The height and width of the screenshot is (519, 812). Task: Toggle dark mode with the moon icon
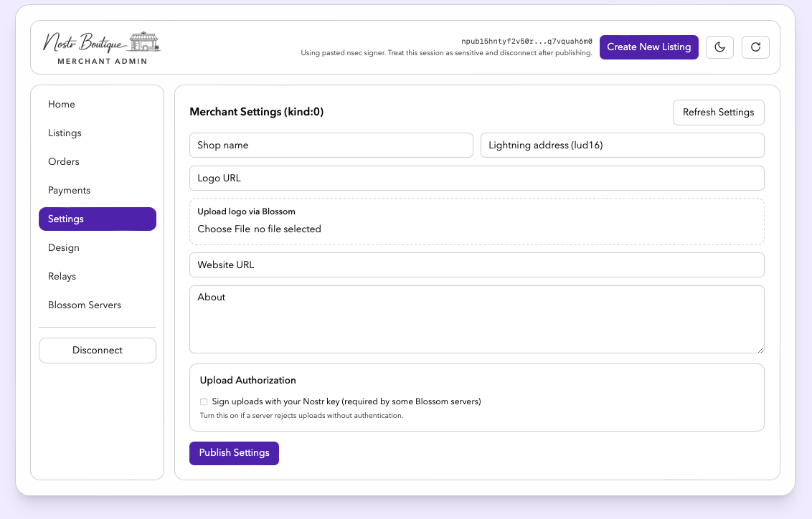719,47
